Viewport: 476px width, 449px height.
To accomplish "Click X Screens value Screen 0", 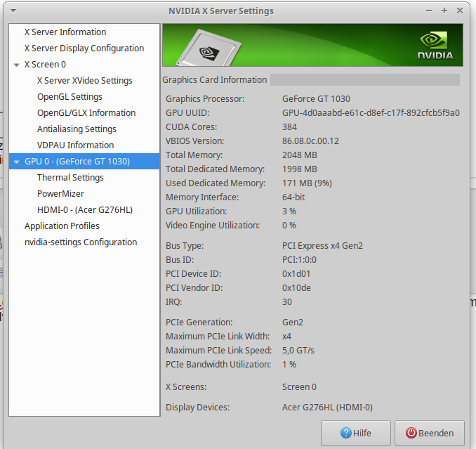I will pos(299,386).
